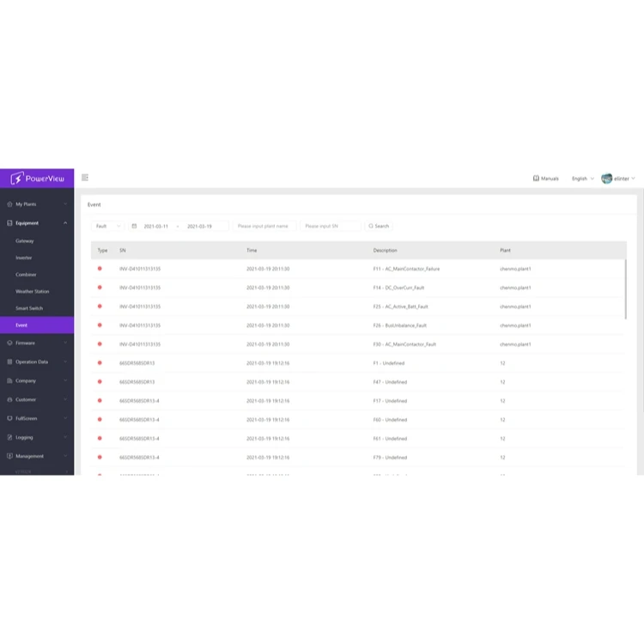Click F11 - AC_MainContactor_Failure description
This screenshot has height=644, width=644.
coord(406,269)
